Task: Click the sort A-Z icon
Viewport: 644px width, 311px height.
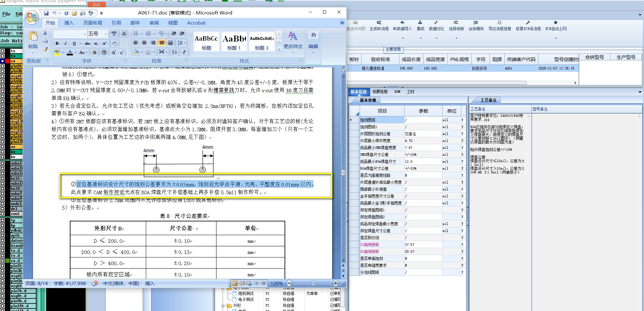Action: 175,52
